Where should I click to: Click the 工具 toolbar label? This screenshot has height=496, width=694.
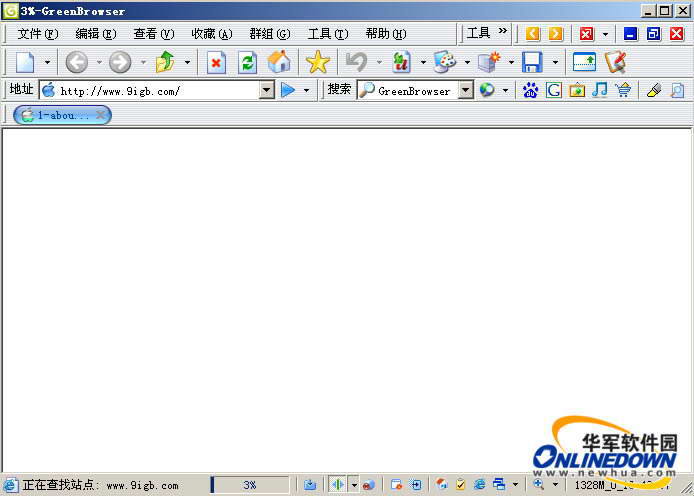(x=478, y=33)
